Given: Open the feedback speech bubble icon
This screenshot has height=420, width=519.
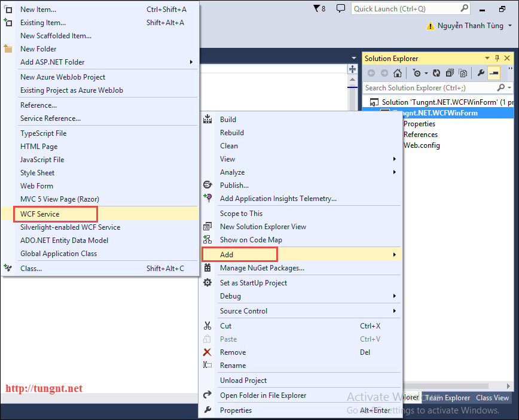Looking at the screenshot, I should [x=341, y=8].
